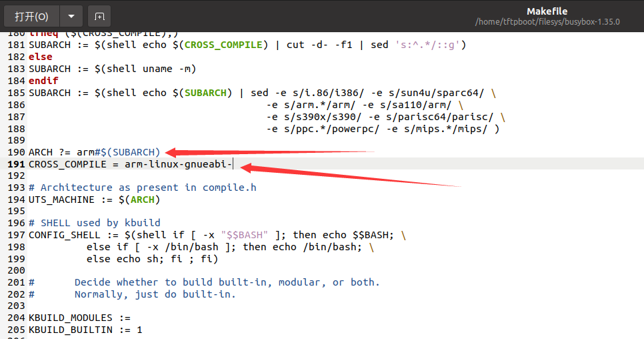
Task: Click the sed pattern 's:^.*/::g' string
Action: (x=427, y=45)
